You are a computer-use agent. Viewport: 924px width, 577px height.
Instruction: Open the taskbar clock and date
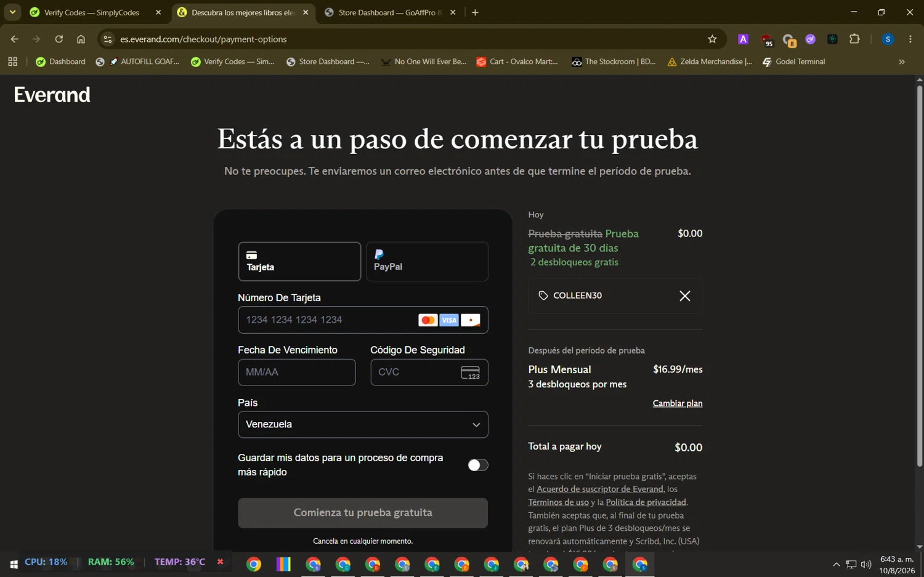897,565
